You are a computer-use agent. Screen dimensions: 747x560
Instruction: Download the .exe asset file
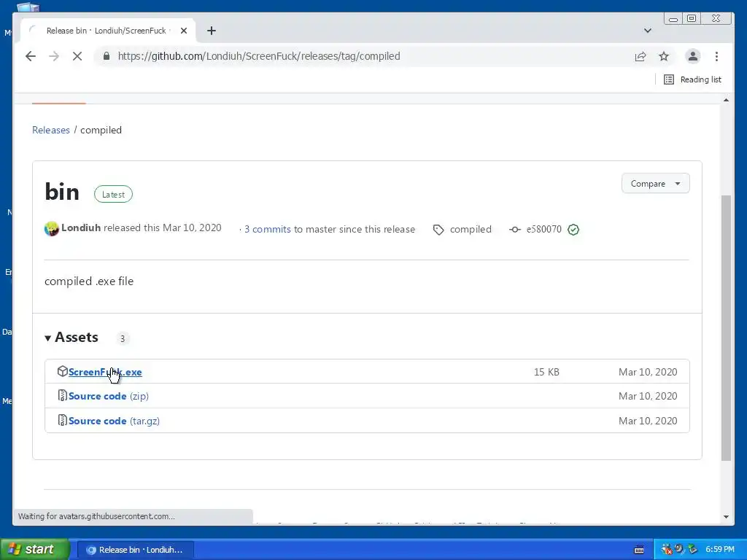coord(105,372)
